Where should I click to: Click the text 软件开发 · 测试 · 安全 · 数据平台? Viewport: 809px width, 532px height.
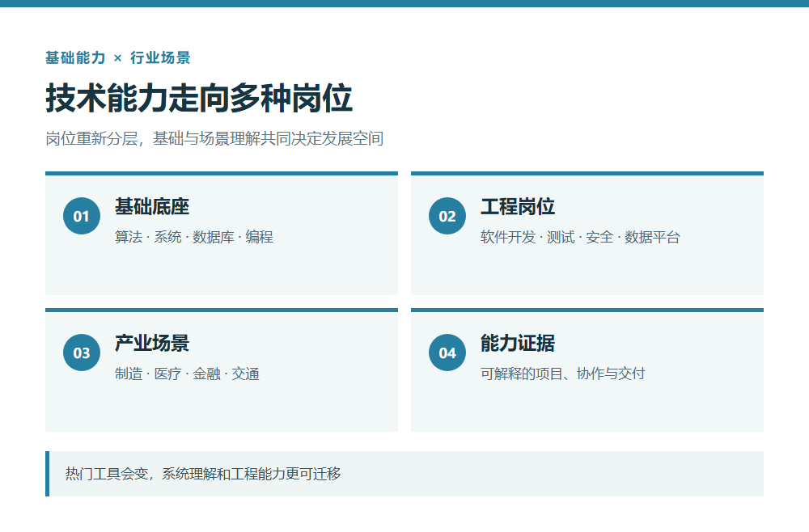580,237
